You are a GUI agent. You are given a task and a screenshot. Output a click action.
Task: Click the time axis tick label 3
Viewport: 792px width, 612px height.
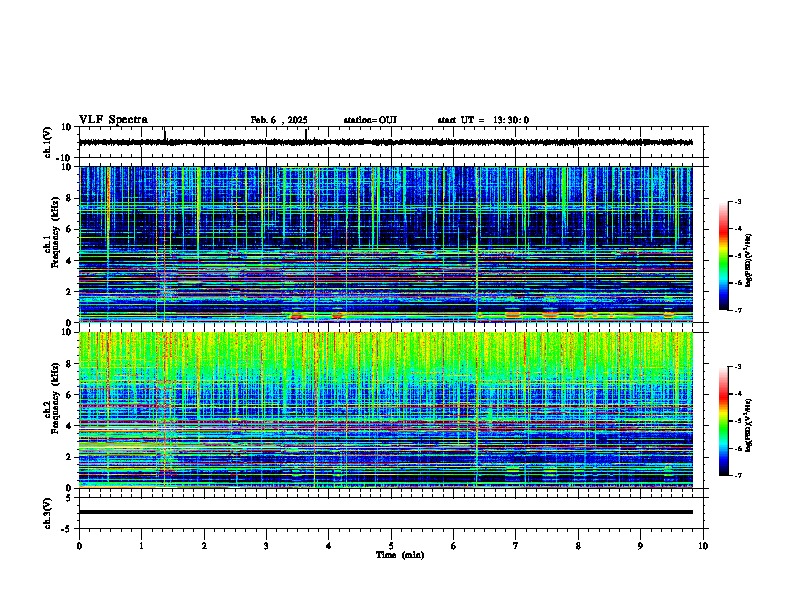click(x=266, y=545)
